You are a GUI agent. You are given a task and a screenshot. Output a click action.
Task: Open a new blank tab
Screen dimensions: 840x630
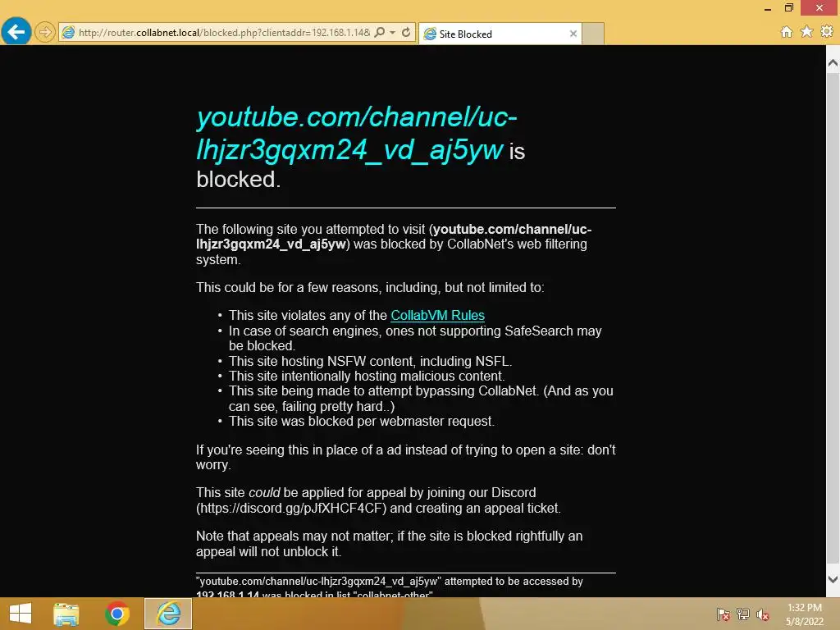593,34
